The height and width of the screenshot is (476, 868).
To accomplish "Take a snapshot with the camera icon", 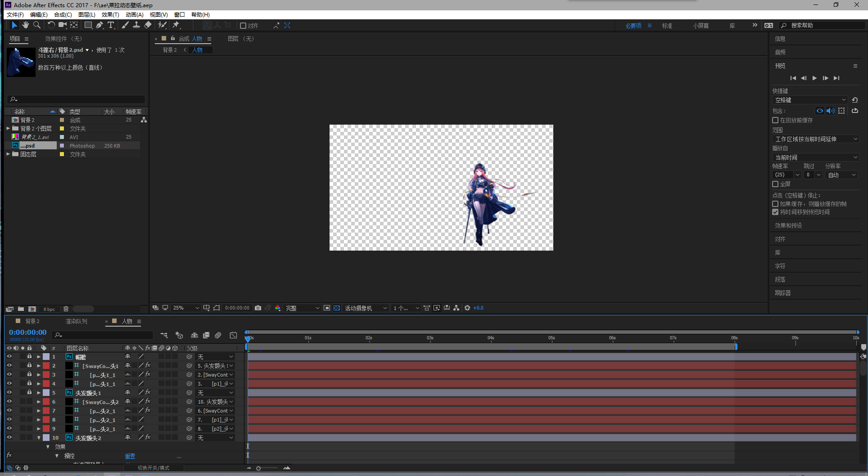I will pyautogui.click(x=258, y=308).
